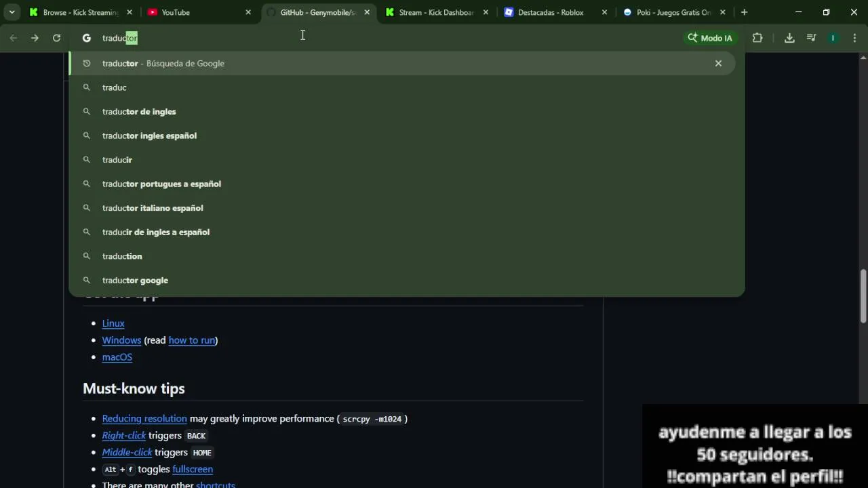Open the macOS download link

point(117,357)
